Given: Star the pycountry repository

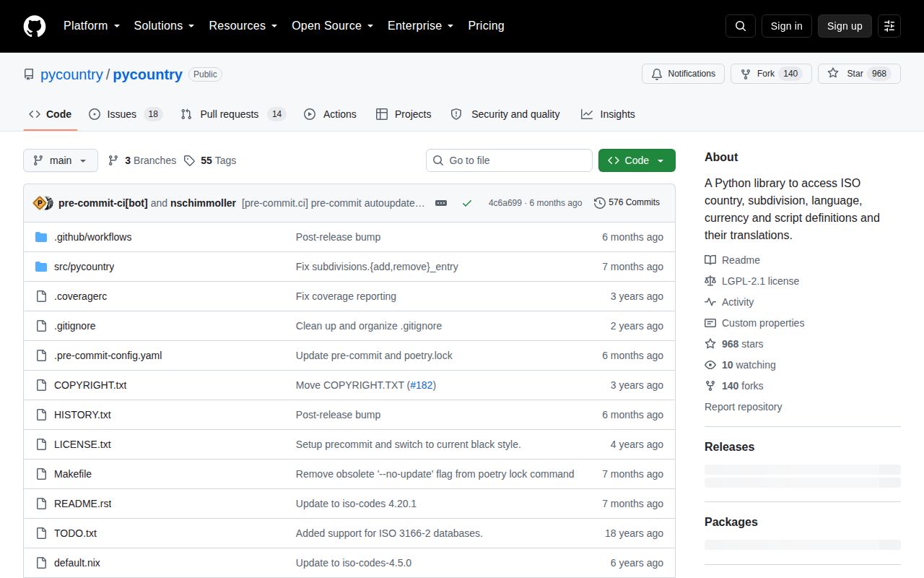Looking at the screenshot, I should point(859,74).
